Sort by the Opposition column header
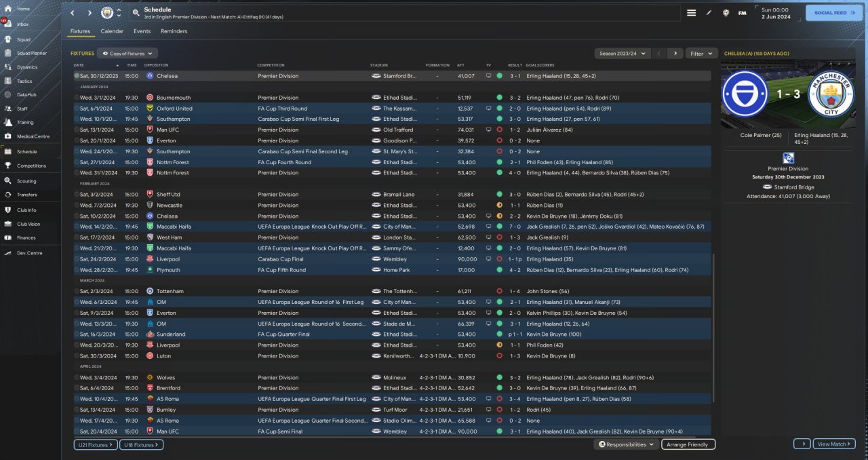The height and width of the screenshot is (460, 868). (x=156, y=65)
